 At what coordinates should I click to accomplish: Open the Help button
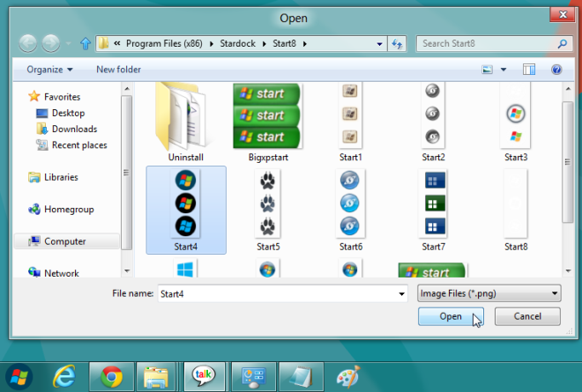556,70
